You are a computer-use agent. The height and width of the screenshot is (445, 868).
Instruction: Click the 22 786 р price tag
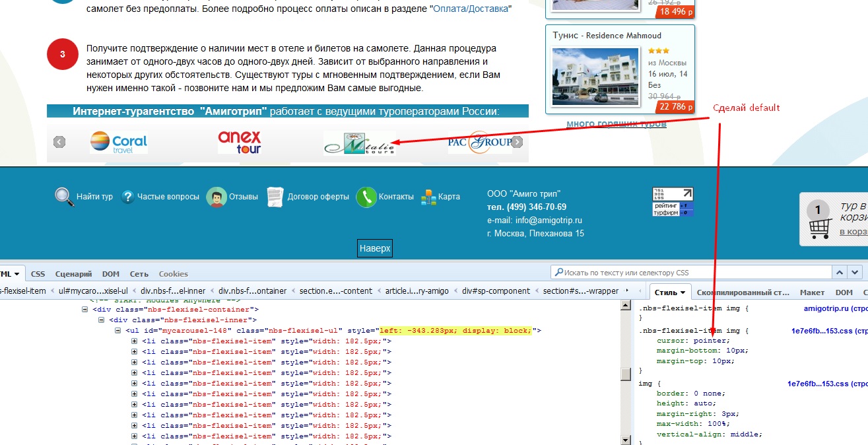pos(675,106)
